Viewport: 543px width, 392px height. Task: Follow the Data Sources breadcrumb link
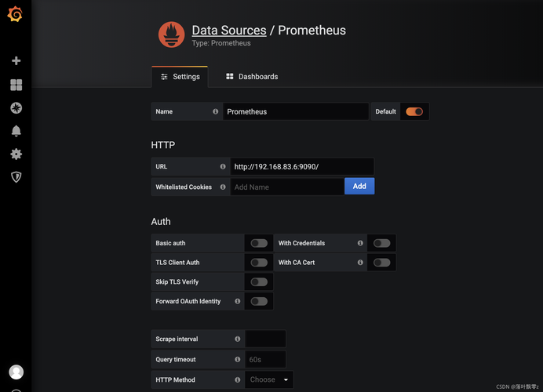[x=229, y=31]
